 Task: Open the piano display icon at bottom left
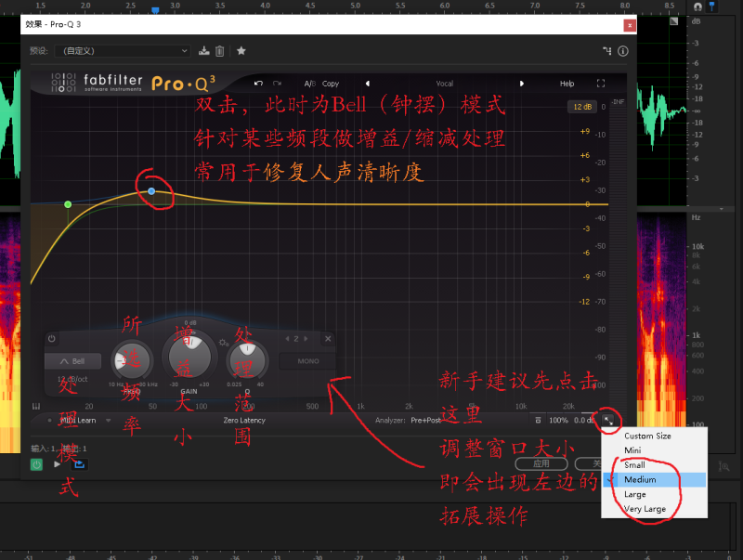pos(36,406)
